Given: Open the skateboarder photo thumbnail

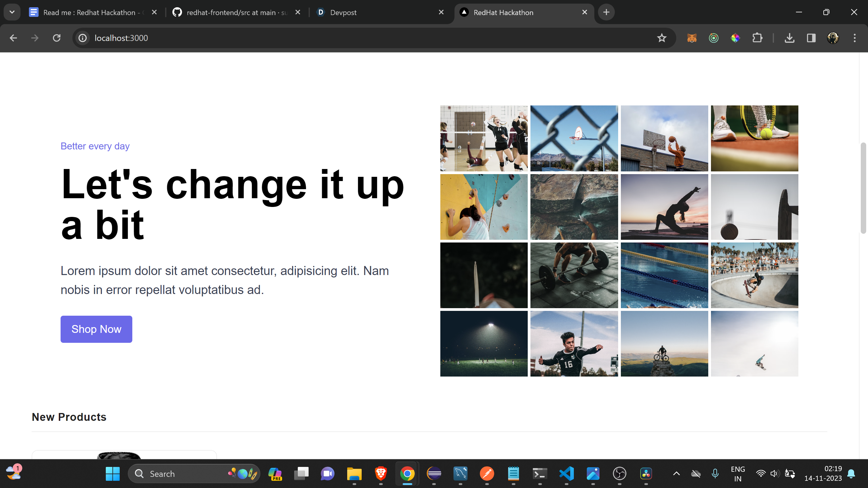Looking at the screenshot, I should (754, 275).
